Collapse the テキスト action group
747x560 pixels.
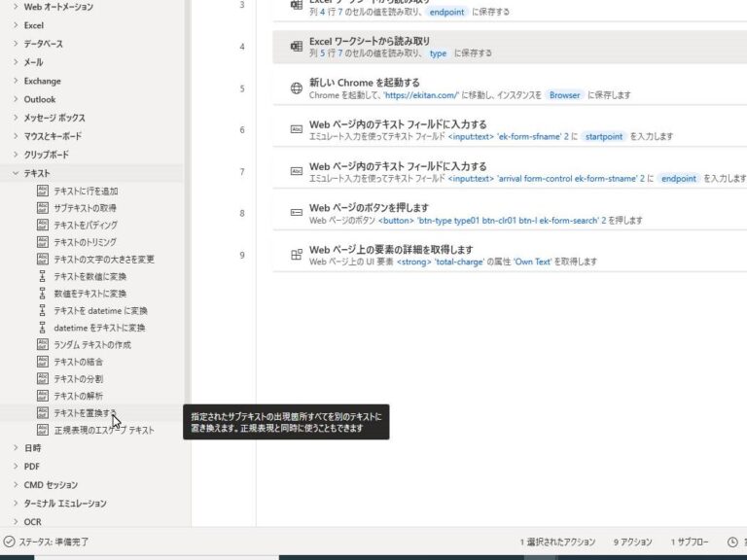pos(16,173)
